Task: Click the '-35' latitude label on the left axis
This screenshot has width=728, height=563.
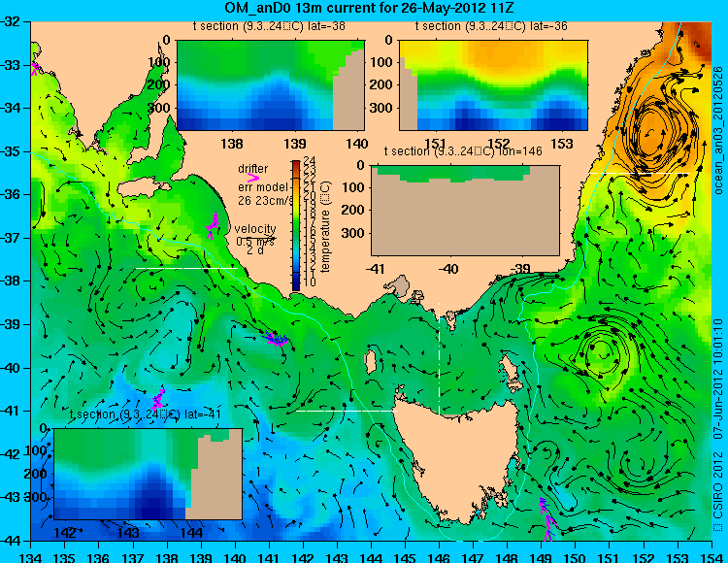Action: 12,151
